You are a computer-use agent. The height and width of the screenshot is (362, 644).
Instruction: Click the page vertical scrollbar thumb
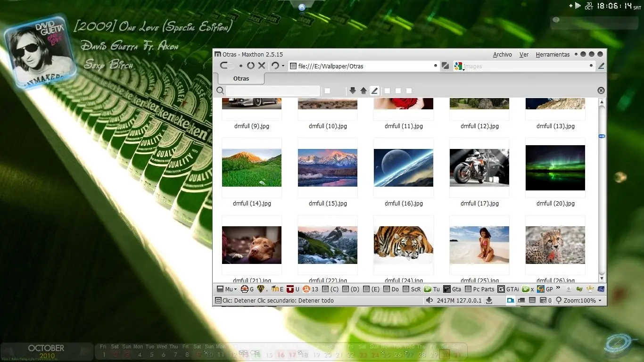[x=602, y=136]
